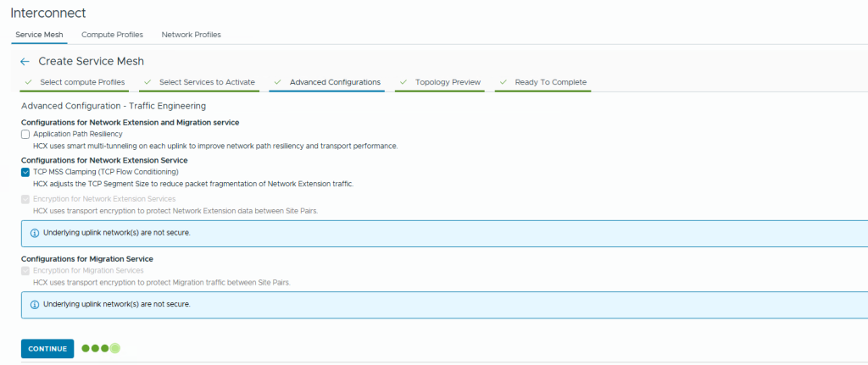Viewport: 868px width, 365px height.
Task: Click the Configurations for Migration Service heading
Action: [x=87, y=259]
